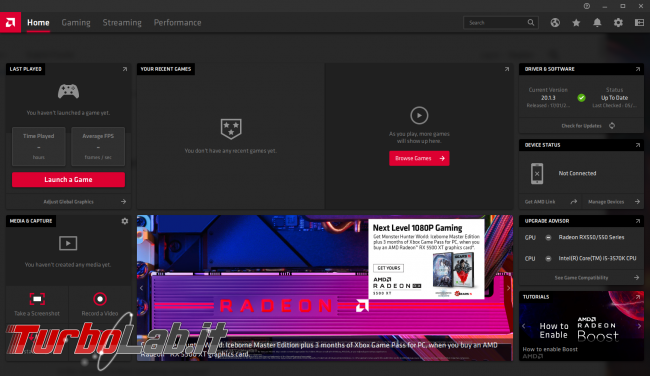Click Check for Updates
650x376 pixels.
coord(581,126)
